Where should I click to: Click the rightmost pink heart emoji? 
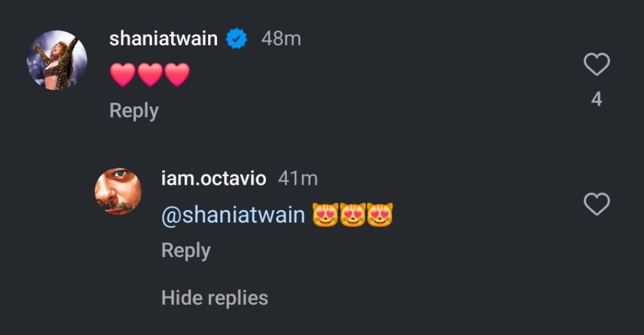(x=177, y=75)
